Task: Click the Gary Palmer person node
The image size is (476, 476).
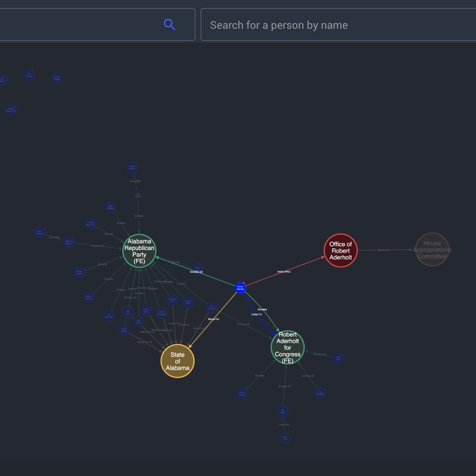Action: pyautogui.click(x=29, y=75)
